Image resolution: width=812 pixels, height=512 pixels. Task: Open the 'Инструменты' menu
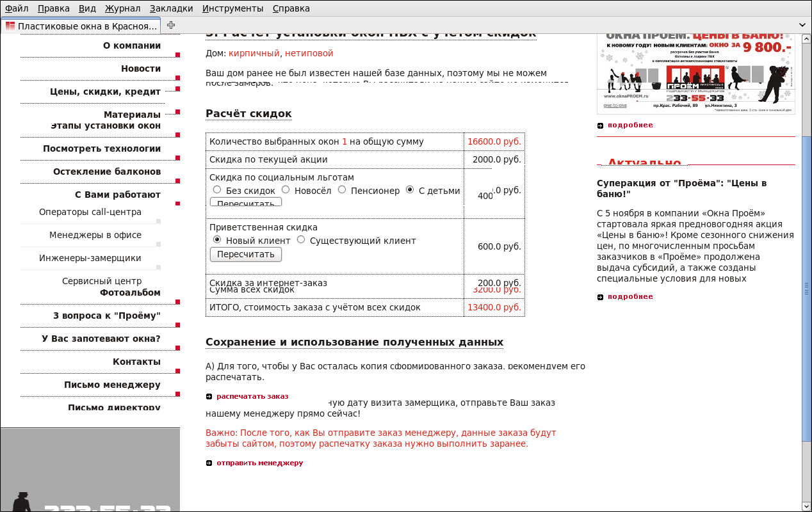(x=232, y=8)
